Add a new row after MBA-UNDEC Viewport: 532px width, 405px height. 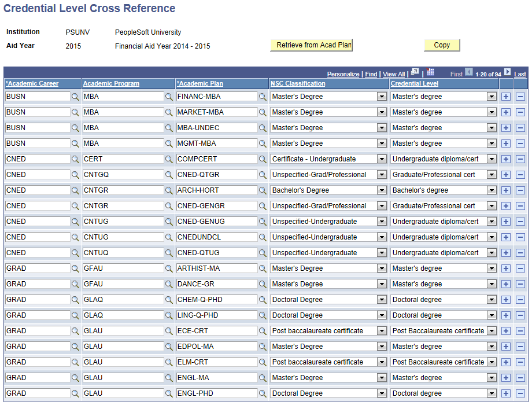506,127
